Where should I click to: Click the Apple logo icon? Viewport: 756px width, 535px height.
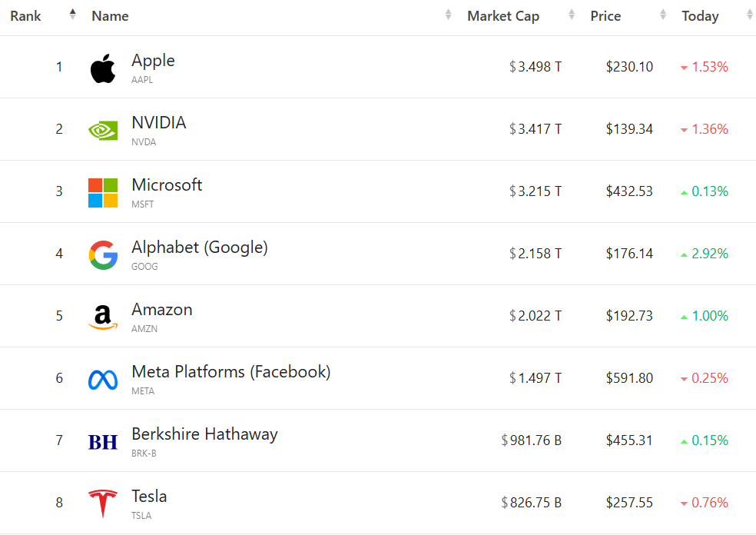point(103,68)
